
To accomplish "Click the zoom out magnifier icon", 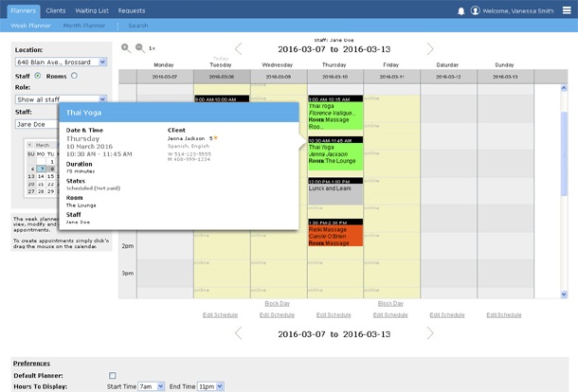I will point(139,47).
